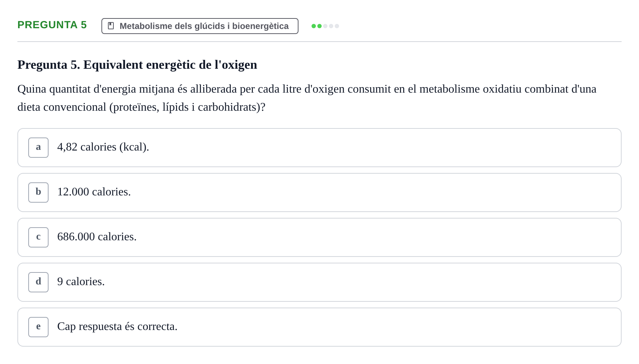Screen dimensions: 639x364
Task: Choose letter box e
Action: (x=38, y=327)
